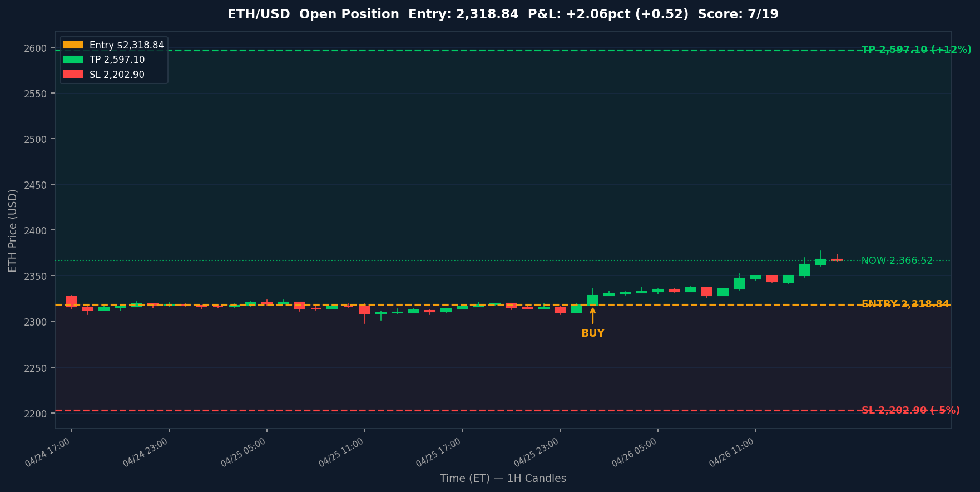Click the '04/25 05:00' time label

tap(244, 452)
